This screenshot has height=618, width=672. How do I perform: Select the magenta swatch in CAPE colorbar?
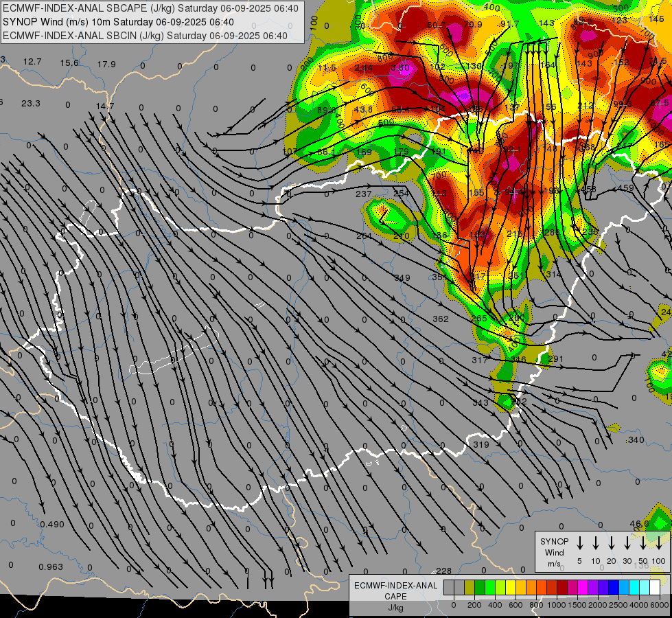pos(583,588)
